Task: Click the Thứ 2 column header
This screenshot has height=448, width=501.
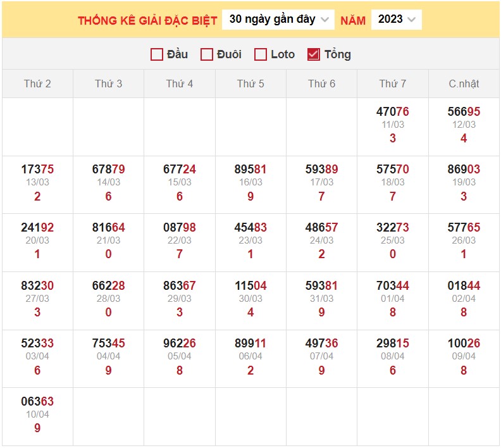Action: click(37, 84)
